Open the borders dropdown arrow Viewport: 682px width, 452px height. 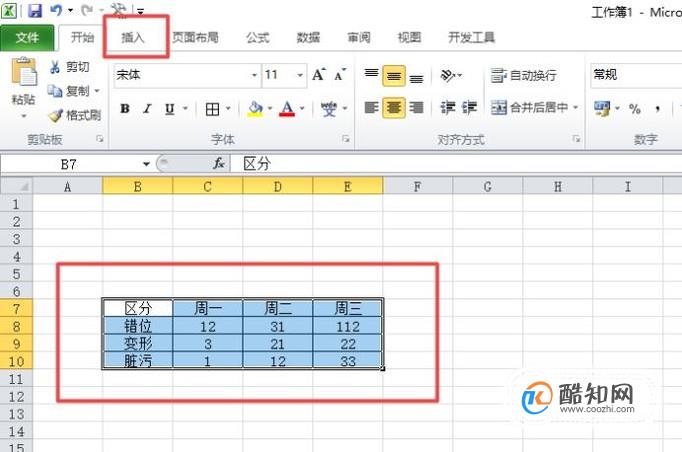coord(228,109)
